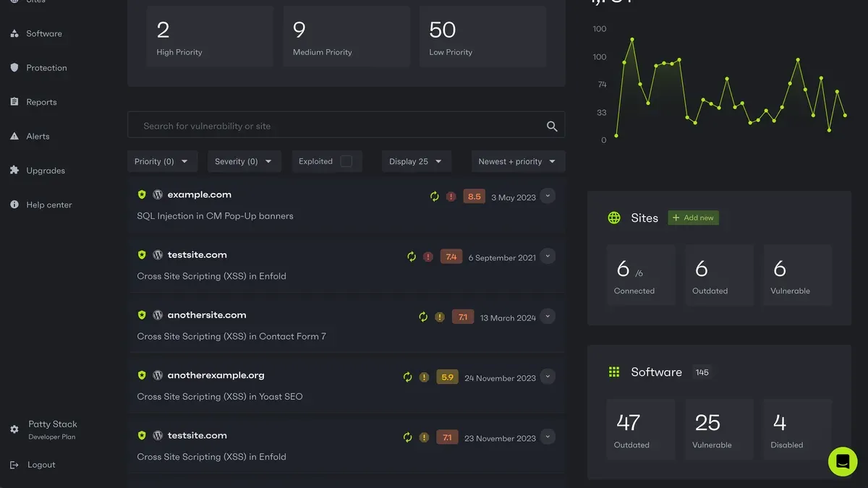The width and height of the screenshot is (868, 488).
Task: Click the red alert icon on testsite.com 7.4 row
Action: 427,257
